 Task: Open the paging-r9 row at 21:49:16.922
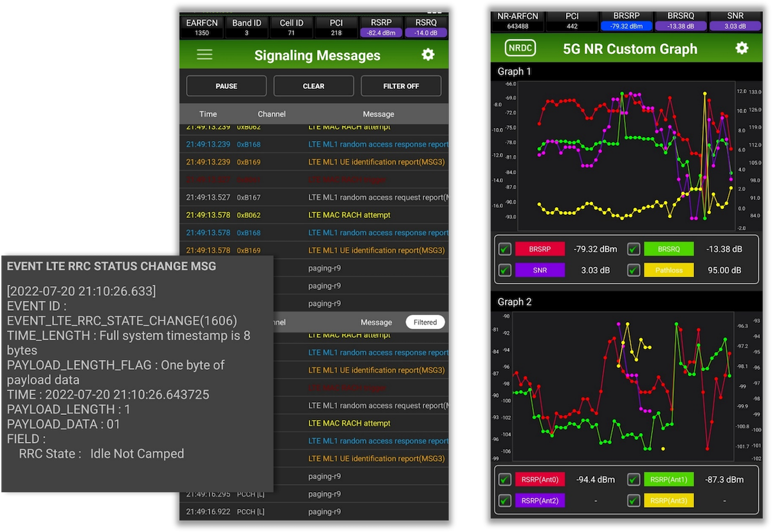tap(314, 512)
